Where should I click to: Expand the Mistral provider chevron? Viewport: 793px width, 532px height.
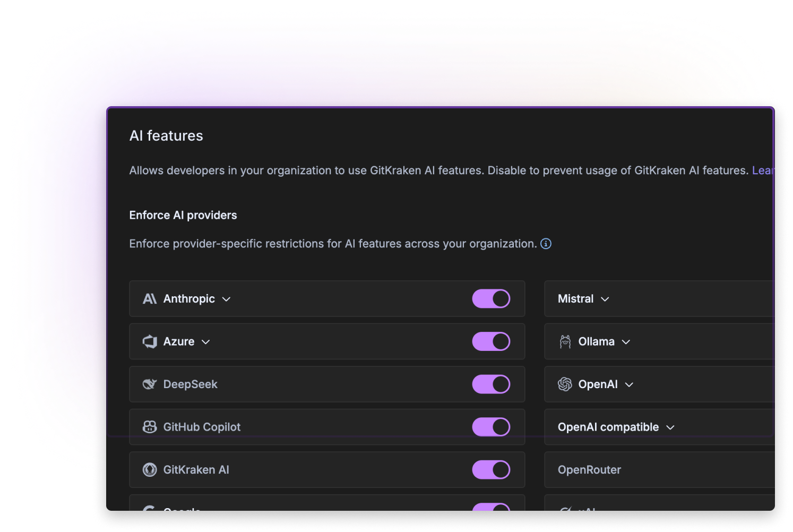[x=605, y=299]
